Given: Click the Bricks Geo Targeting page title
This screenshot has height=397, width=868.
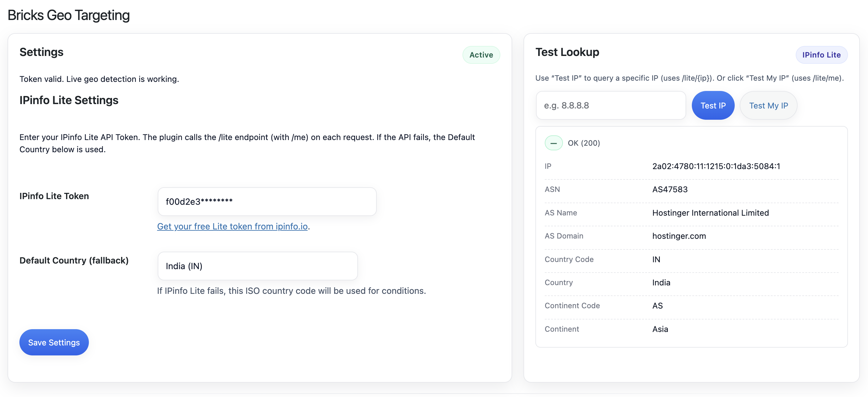Looking at the screenshot, I should click(69, 15).
